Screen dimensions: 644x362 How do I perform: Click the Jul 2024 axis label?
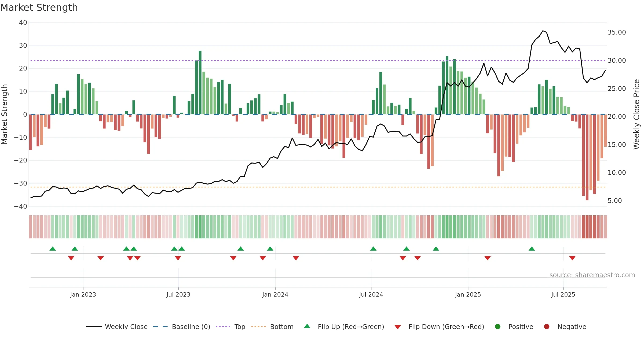tap(371, 294)
